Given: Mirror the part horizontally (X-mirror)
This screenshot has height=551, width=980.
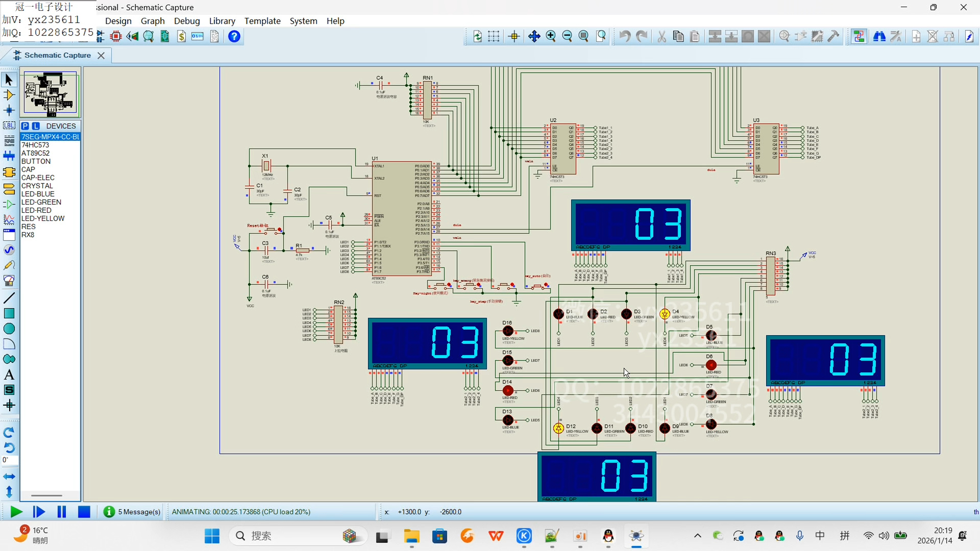Looking at the screenshot, I should tap(9, 477).
